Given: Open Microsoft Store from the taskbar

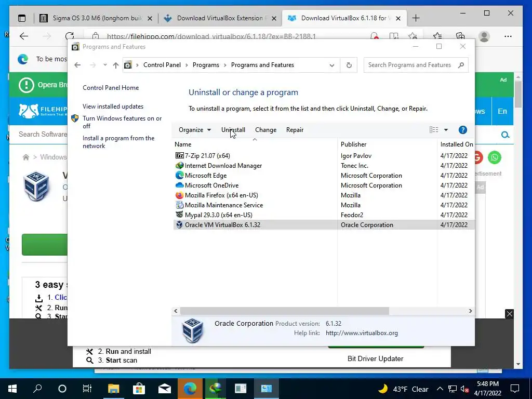Looking at the screenshot, I should tap(139, 389).
